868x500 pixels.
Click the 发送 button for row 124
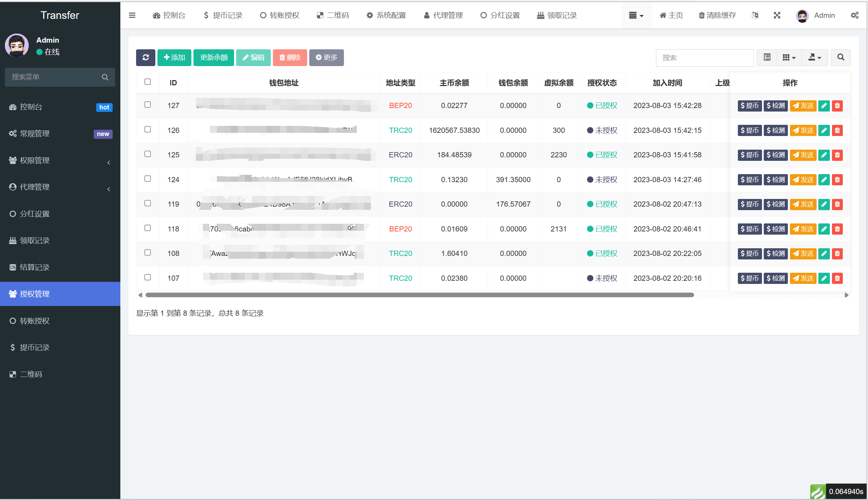(x=803, y=180)
